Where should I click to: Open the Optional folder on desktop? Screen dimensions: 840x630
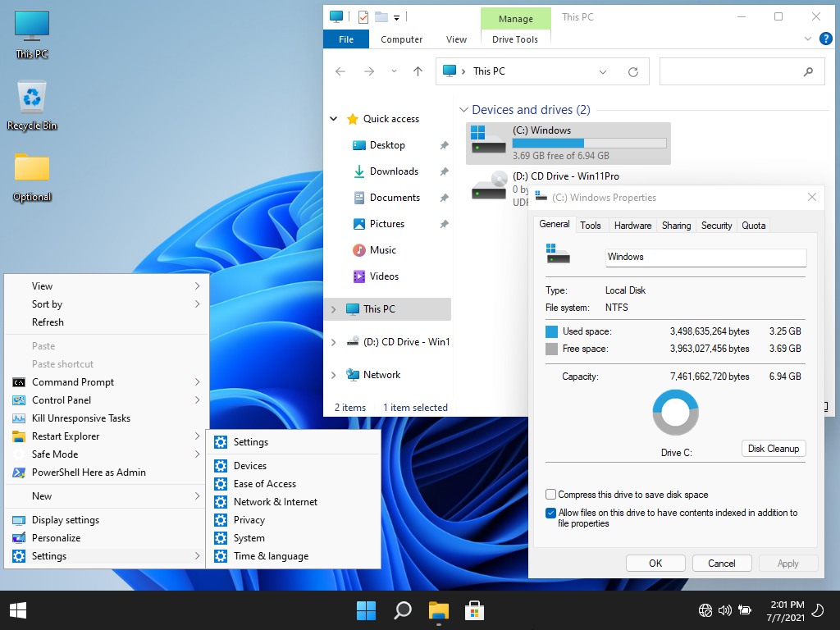[32, 177]
